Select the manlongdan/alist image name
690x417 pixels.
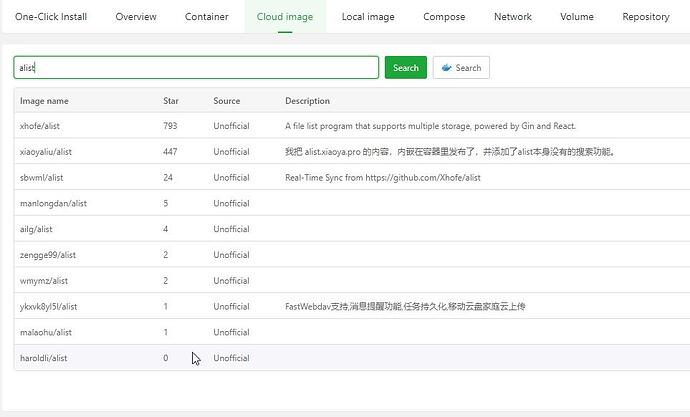pyautogui.click(x=53, y=203)
